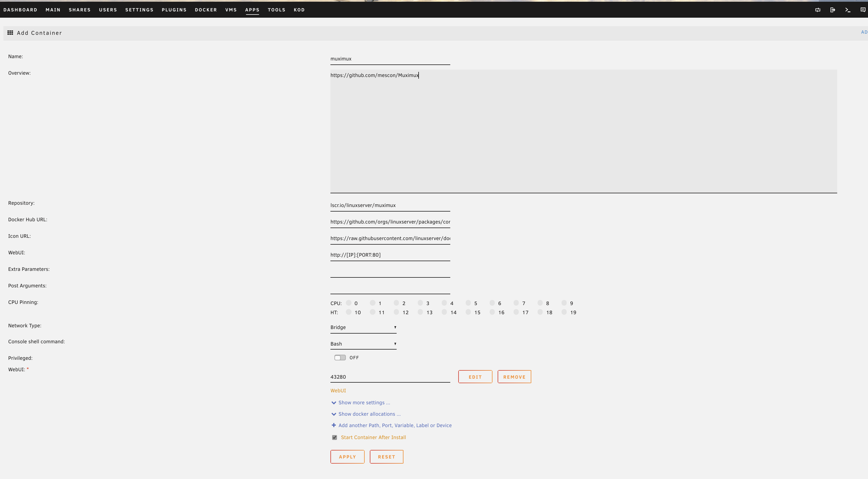Click the logout icon in top bar
Screen dimensions: 868x479
pyautogui.click(x=833, y=10)
